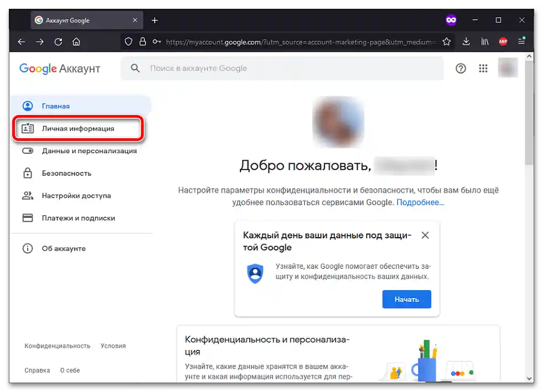
Task: Open the Безопасность sidebar item
Action: pyautogui.click(x=80, y=173)
